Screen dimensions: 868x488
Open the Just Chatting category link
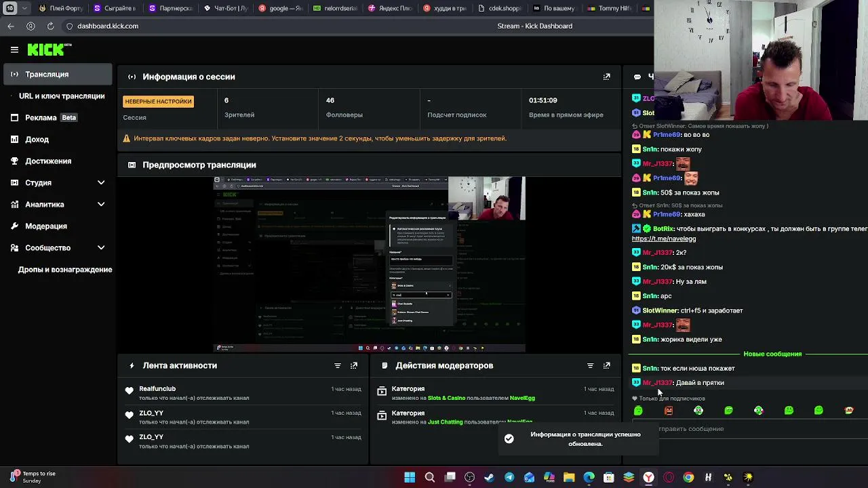(445, 422)
